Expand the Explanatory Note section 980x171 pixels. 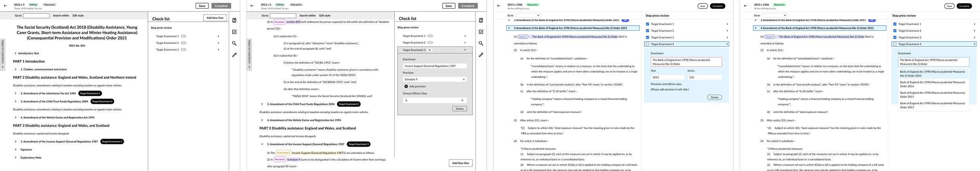pos(15,158)
